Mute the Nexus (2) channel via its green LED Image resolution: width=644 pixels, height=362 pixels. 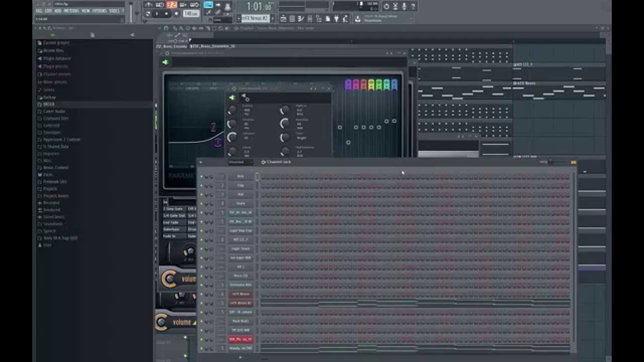pyautogui.click(x=201, y=276)
